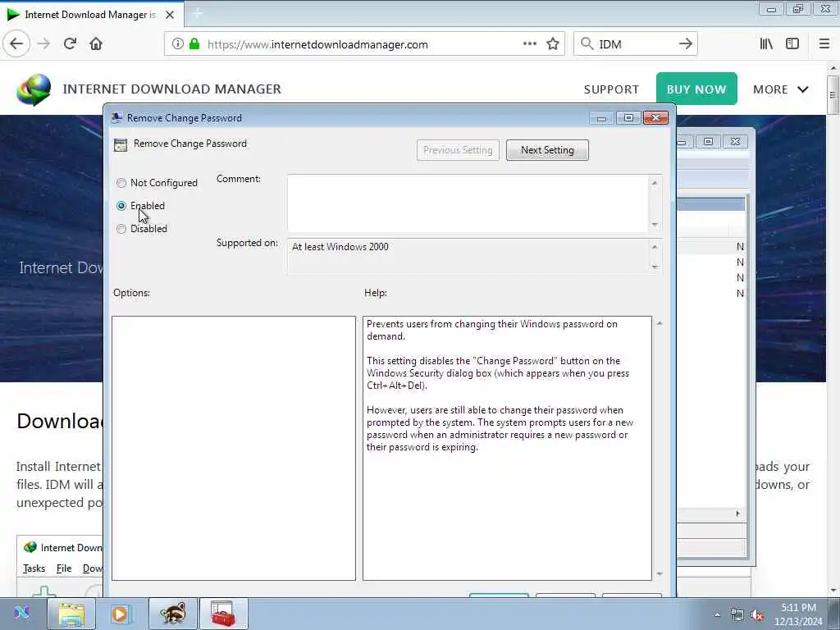This screenshot has width=840, height=630.
Task: Show site information icon in address bar
Action: coord(178,44)
